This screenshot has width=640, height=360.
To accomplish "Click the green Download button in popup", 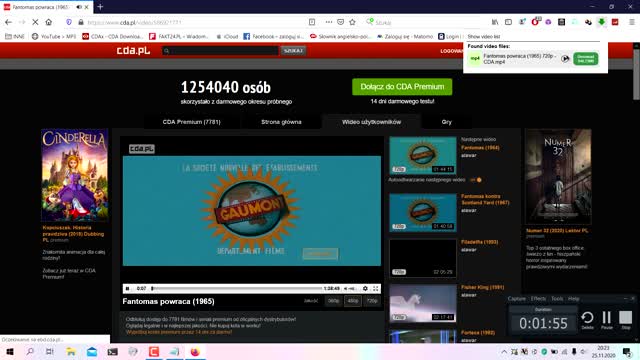I will (x=586, y=59).
